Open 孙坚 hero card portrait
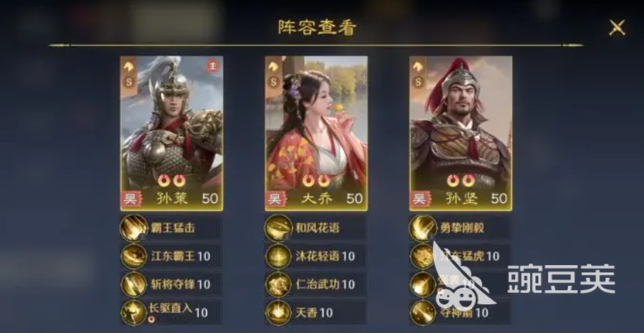The width and height of the screenshot is (644, 333). pos(461,133)
